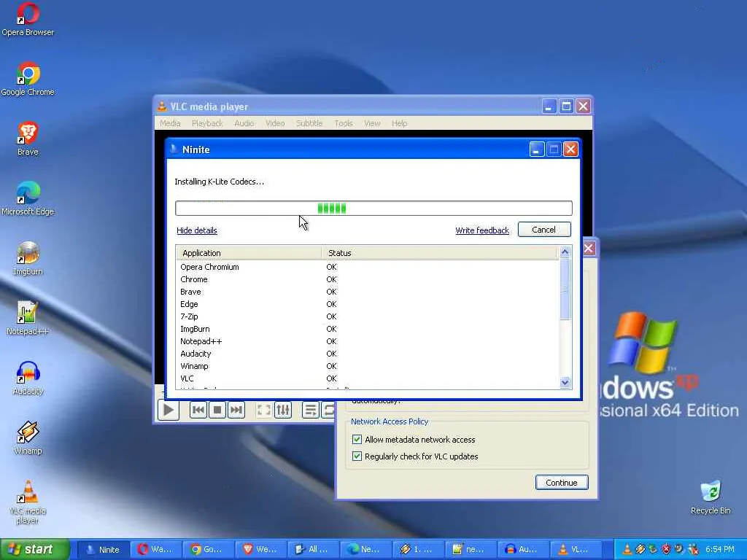This screenshot has height=560, width=747.
Task: Click the VLC cone system tray icon
Action: click(x=627, y=550)
